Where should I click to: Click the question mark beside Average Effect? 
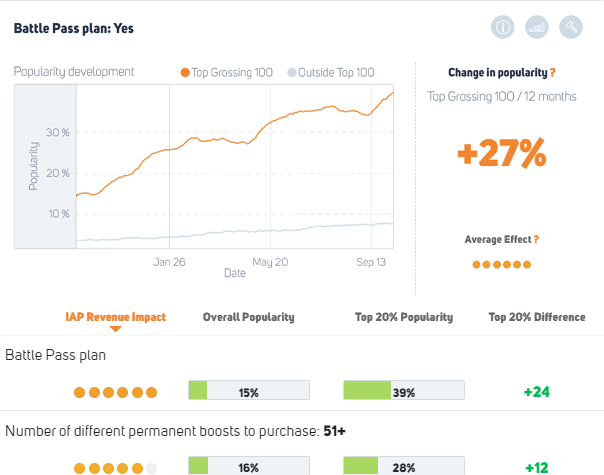coord(536,239)
